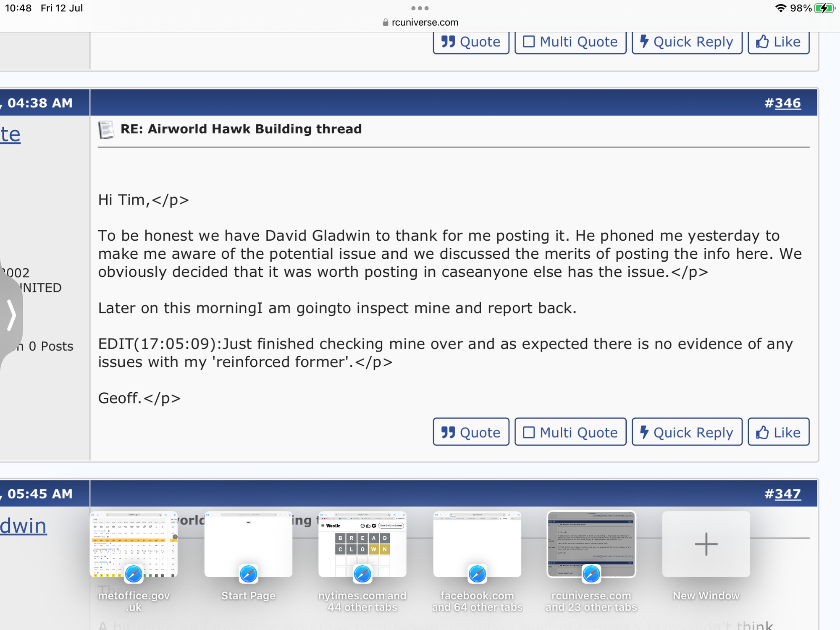Image resolution: width=840 pixels, height=630 pixels.
Task: Click Quote button on the top post
Action: (471, 42)
